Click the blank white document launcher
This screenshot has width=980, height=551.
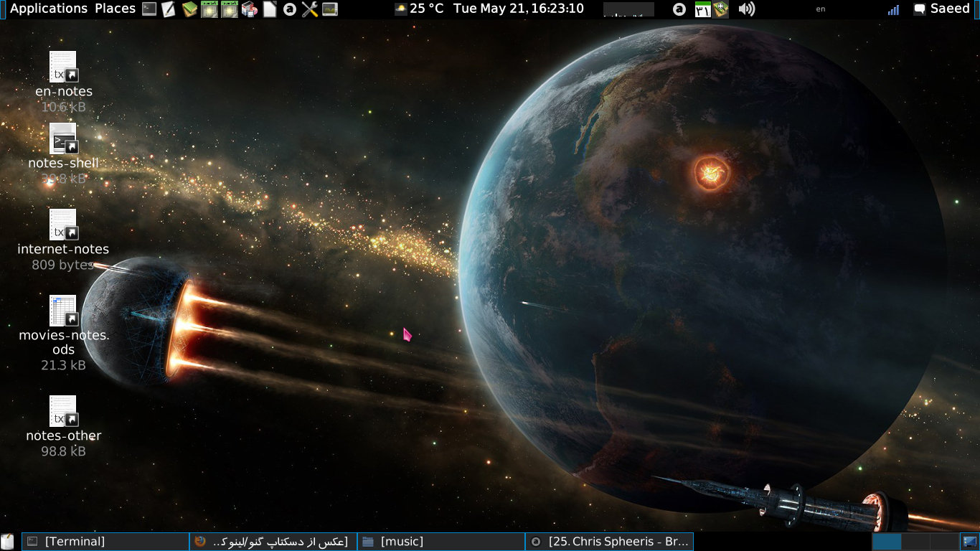coord(270,9)
